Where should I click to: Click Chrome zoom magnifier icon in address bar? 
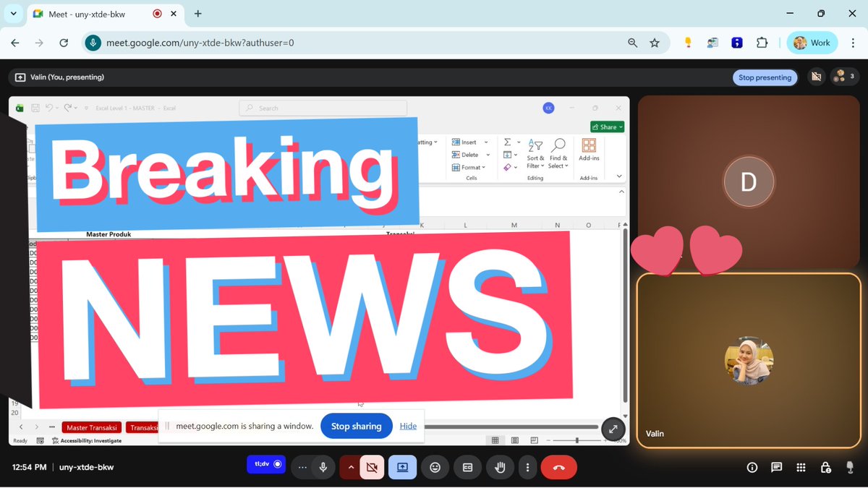[633, 43]
